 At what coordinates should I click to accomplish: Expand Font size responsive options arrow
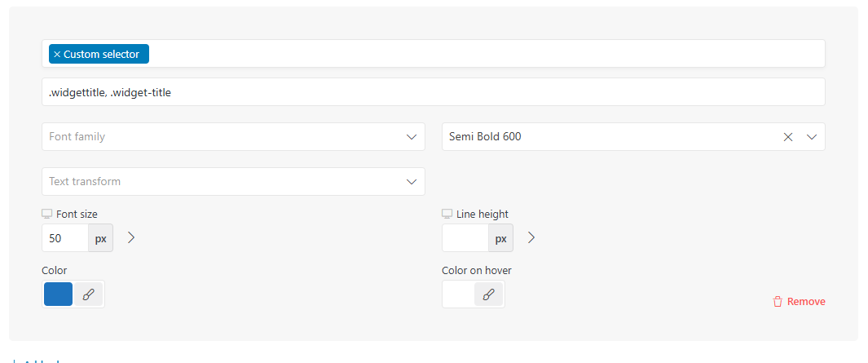[131, 237]
